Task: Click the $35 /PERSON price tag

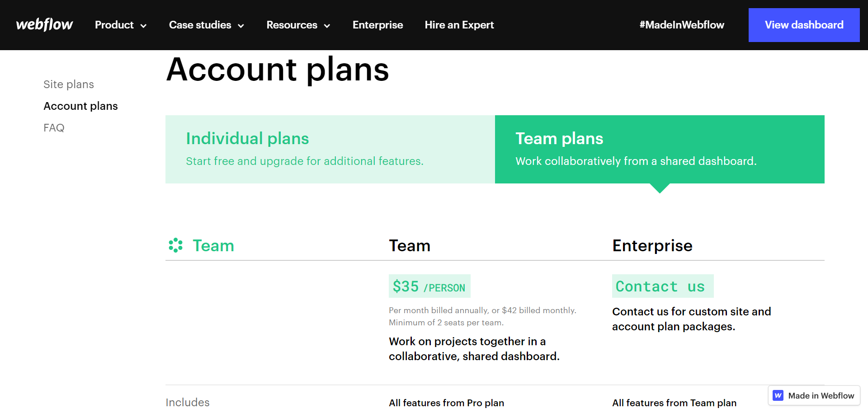Action: (429, 286)
